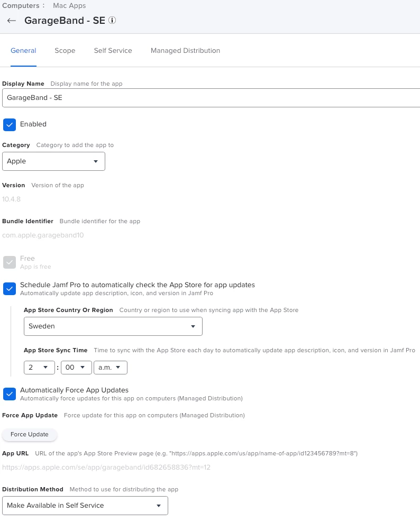Open App Store Country dropdown showing Sweden
The image size is (420, 522).
113,326
